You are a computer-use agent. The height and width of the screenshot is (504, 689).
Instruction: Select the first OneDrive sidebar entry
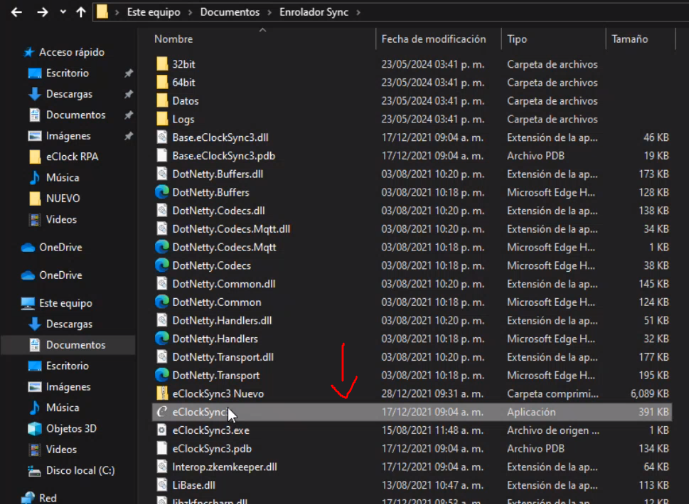61,247
